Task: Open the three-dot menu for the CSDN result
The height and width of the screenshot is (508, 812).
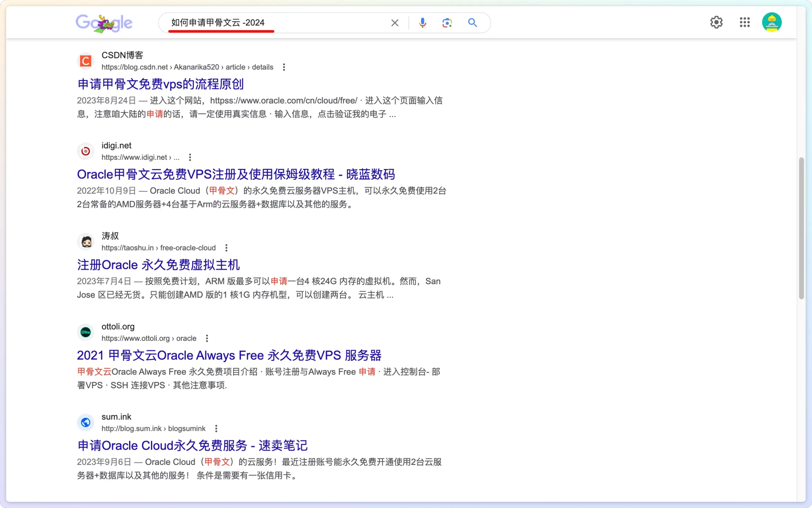Action: pyautogui.click(x=284, y=67)
